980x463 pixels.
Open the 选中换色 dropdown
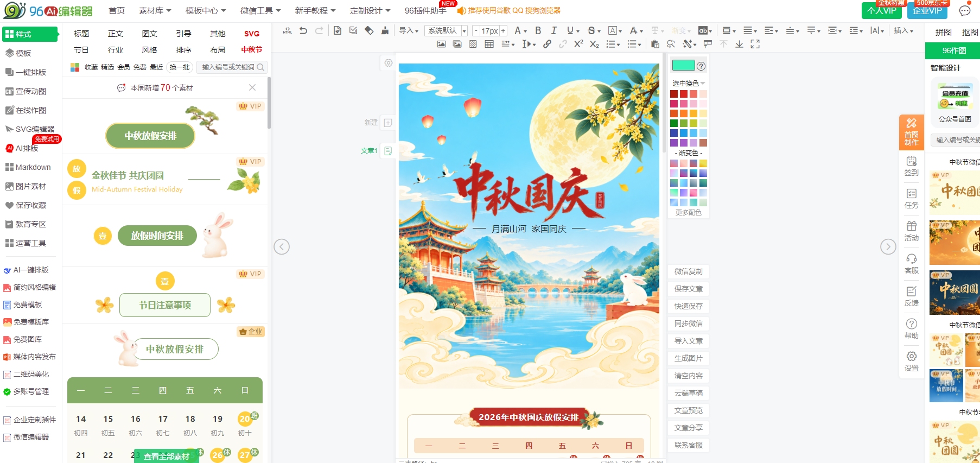click(x=689, y=83)
